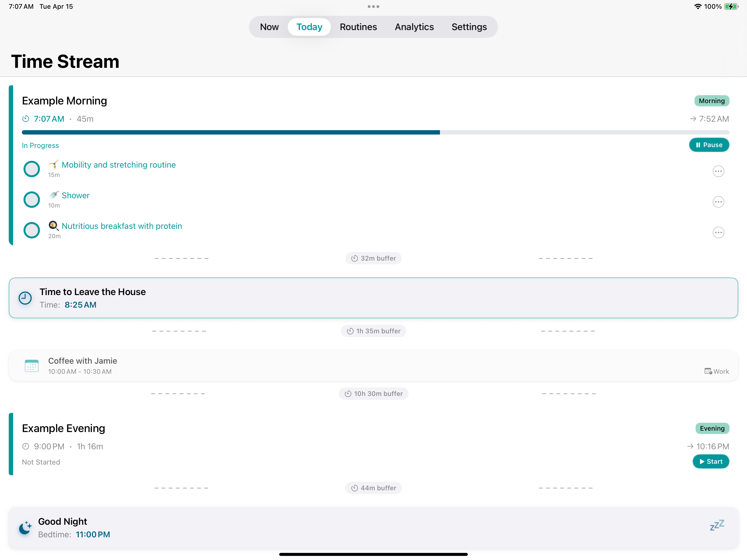747x560 pixels.
Task: Start the Example Evening routine
Action: click(x=711, y=462)
